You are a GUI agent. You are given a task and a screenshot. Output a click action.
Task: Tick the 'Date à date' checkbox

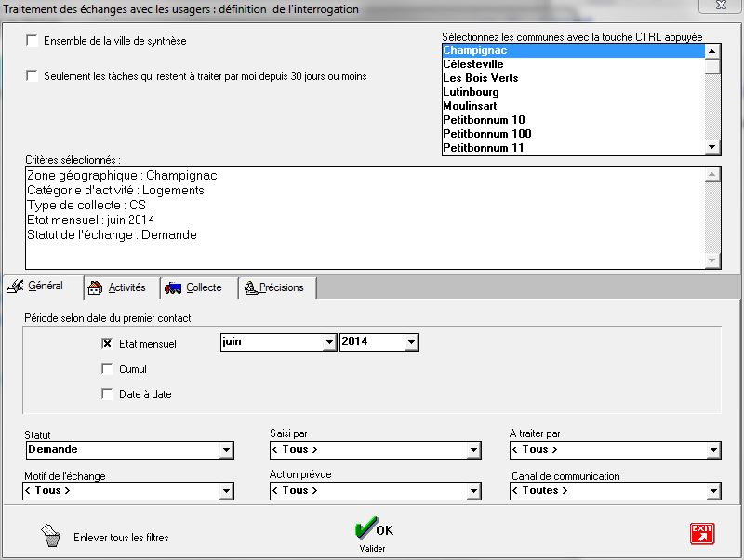(x=107, y=393)
